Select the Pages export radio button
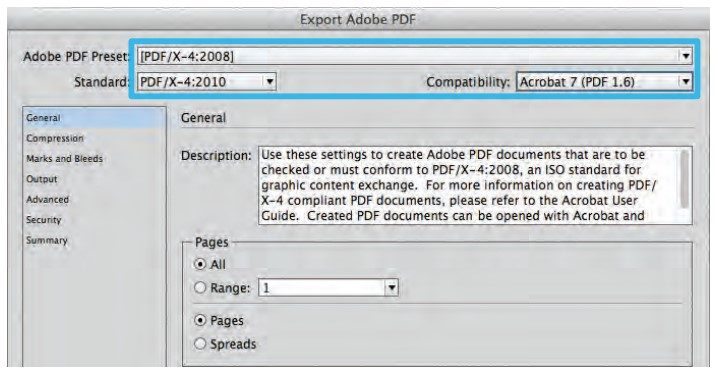The height and width of the screenshot is (383, 715). [x=200, y=321]
